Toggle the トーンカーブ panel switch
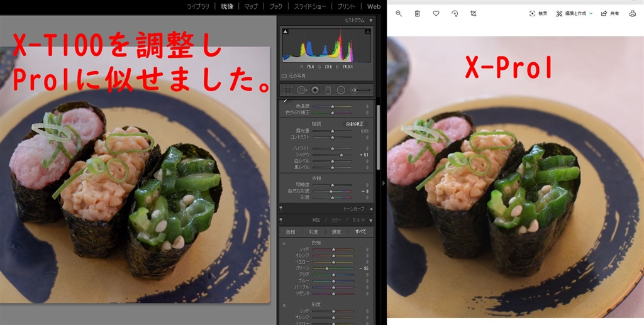This screenshot has height=325, width=644. (x=281, y=209)
